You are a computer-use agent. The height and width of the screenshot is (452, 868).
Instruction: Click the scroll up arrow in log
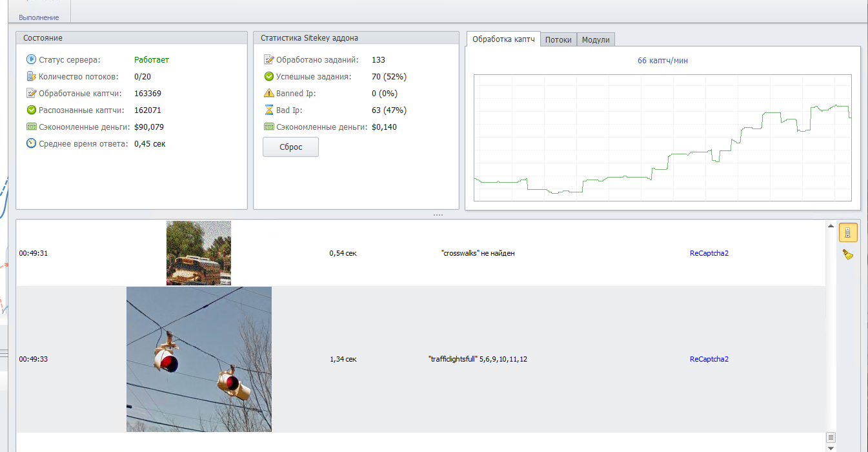pos(831,226)
